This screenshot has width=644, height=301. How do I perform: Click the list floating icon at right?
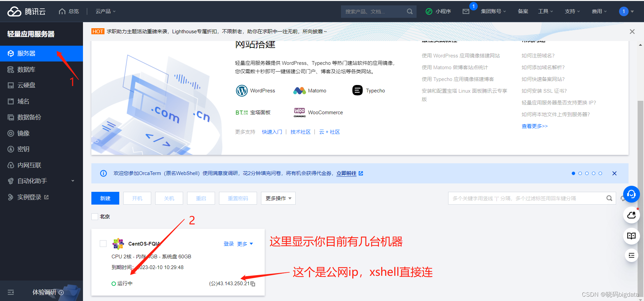(x=632, y=256)
